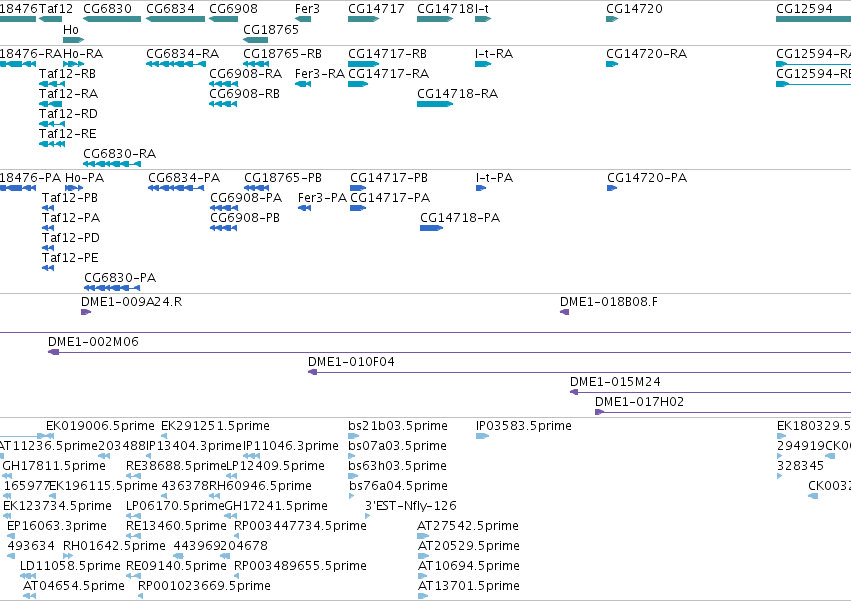Click the CG6908 gene label
Screen dimensions: 851x601
coord(233,9)
